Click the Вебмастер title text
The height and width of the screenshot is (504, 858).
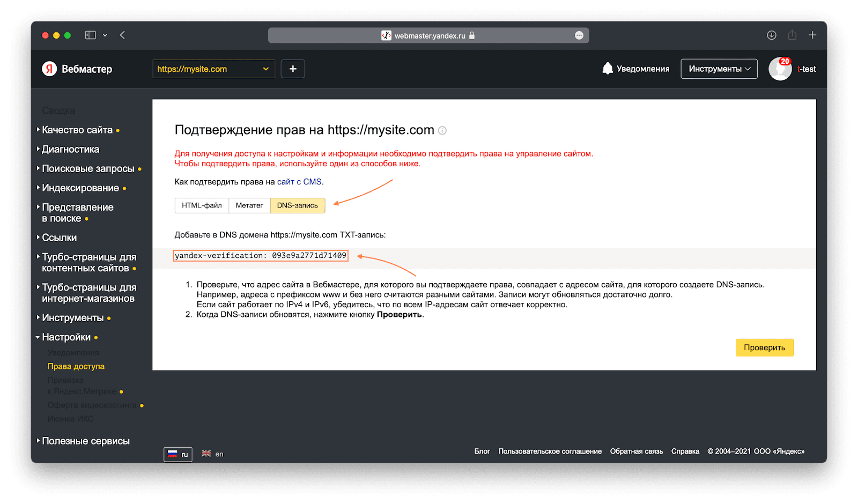[x=87, y=69]
